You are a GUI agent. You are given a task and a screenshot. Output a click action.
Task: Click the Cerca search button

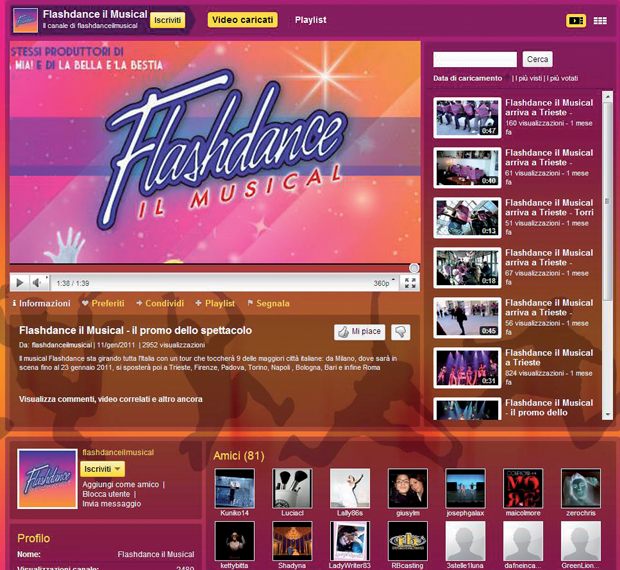click(x=537, y=59)
